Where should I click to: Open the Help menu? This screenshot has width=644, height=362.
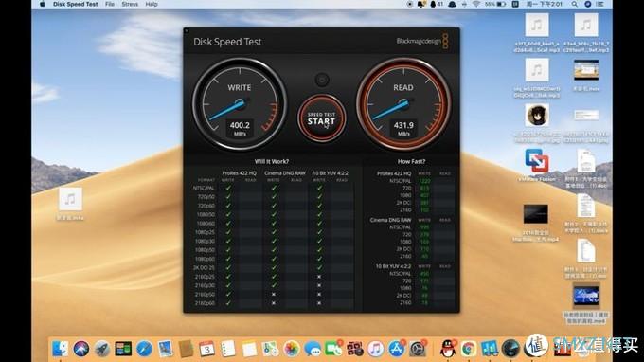click(152, 4)
